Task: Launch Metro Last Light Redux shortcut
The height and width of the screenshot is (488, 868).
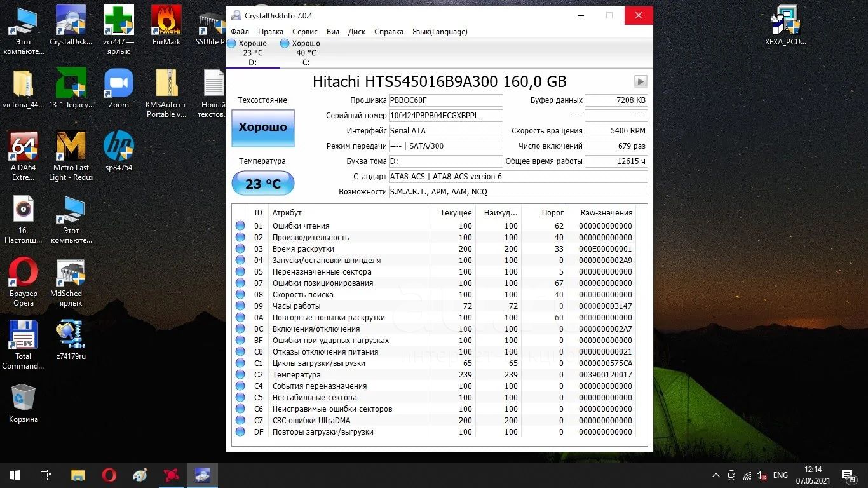Action: (x=71, y=155)
